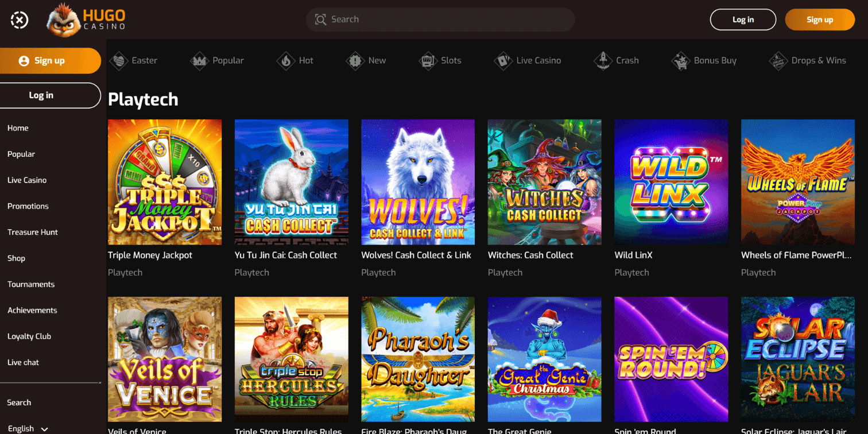
Task: Click the Log in button in header
Action: (743, 20)
